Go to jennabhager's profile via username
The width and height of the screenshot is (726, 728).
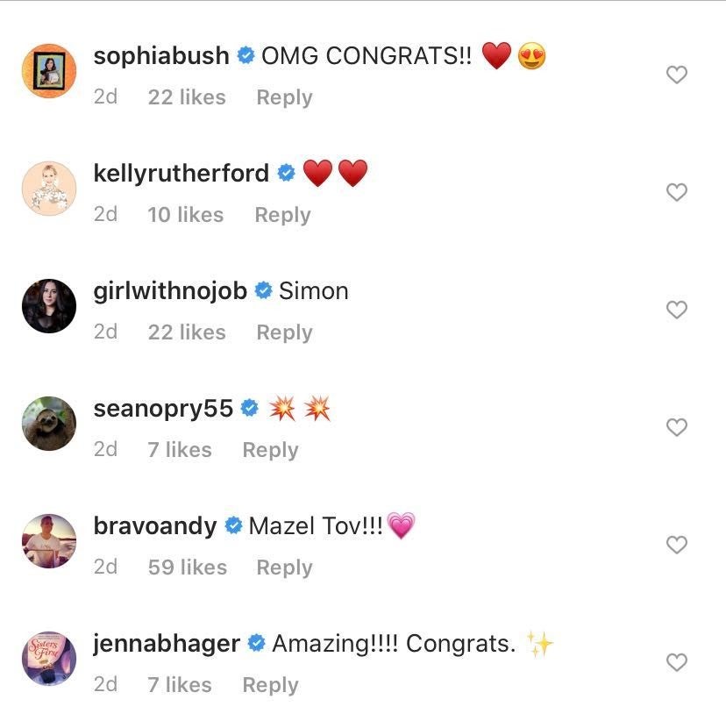tap(167, 644)
